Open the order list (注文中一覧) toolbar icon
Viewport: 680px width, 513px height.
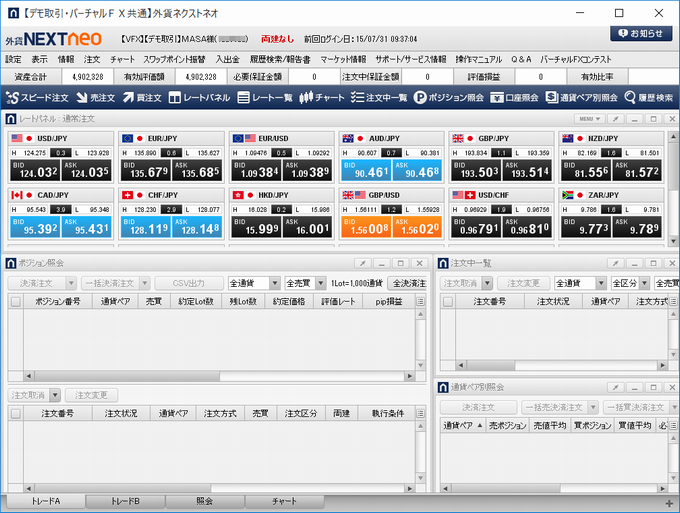click(379, 98)
